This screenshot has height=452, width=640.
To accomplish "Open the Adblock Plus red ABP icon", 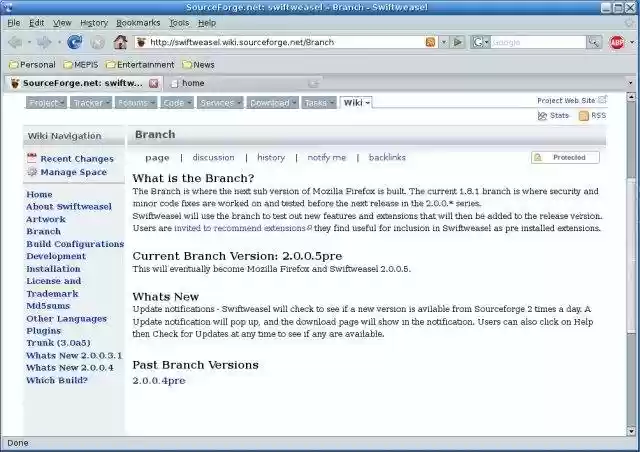I will point(617,42).
